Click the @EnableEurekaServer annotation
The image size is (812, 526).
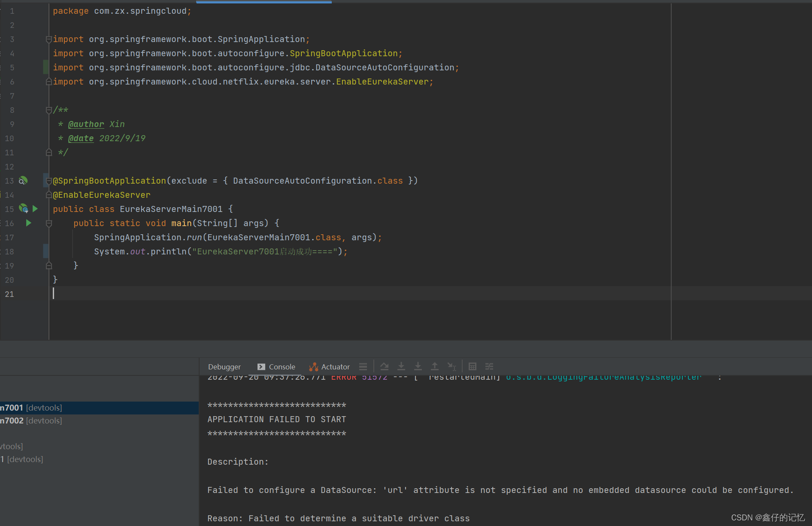click(102, 195)
